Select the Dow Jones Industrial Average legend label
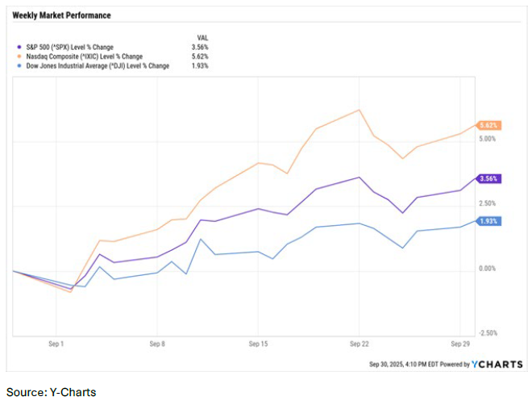 [x=94, y=65]
